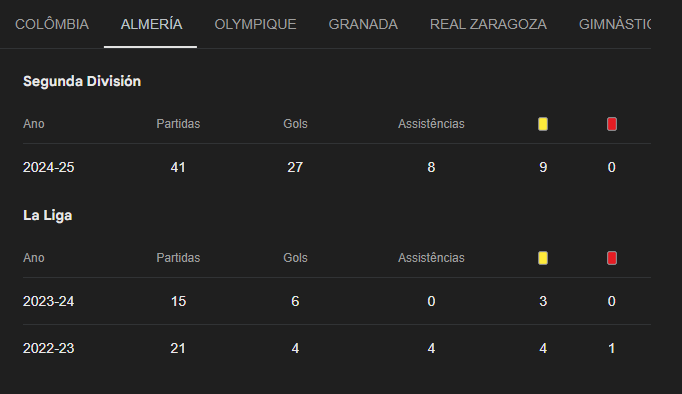682x394 pixels.
Task: Click Ano column header in Segunda División table
Action: (x=33, y=124)
